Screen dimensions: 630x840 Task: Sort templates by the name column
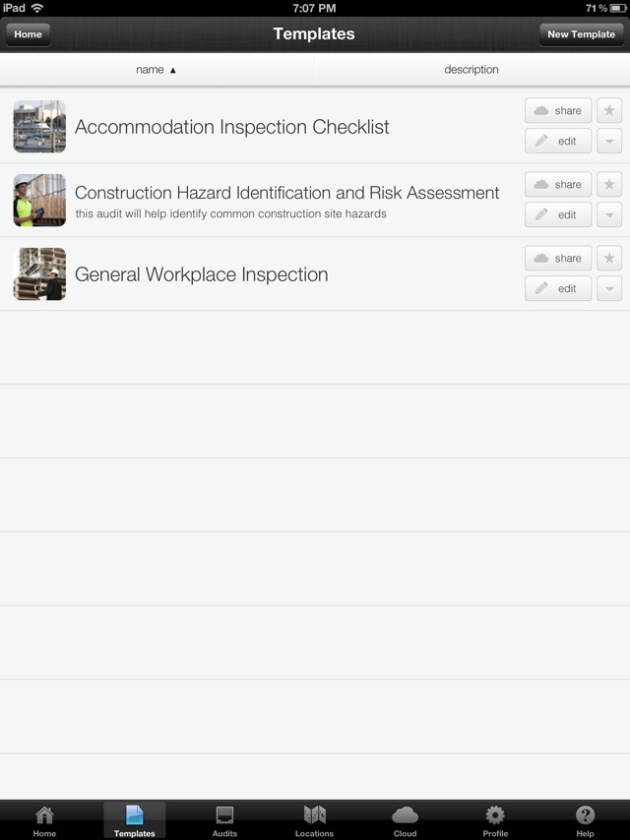coord(157,70)
